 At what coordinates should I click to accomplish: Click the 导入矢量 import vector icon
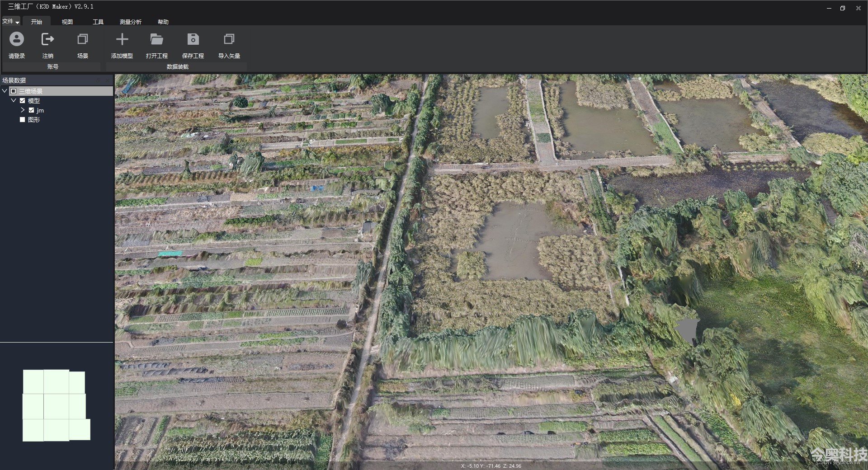point(229,39)
